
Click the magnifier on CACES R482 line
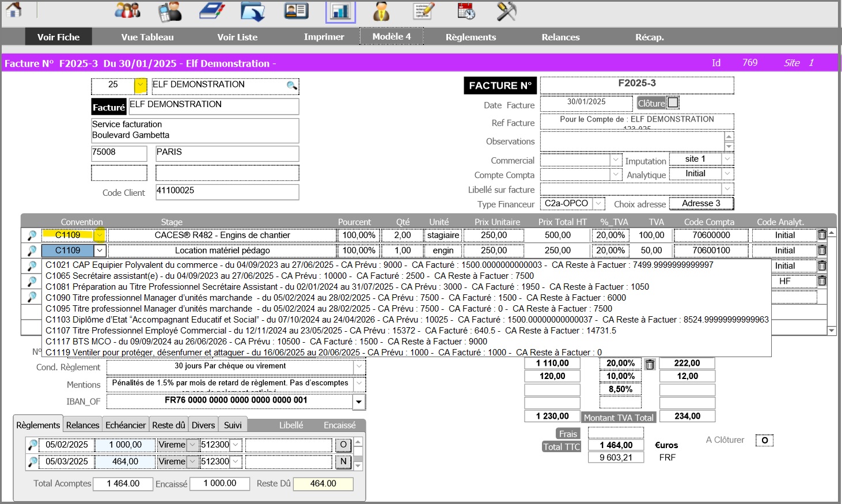click(32, 236)
